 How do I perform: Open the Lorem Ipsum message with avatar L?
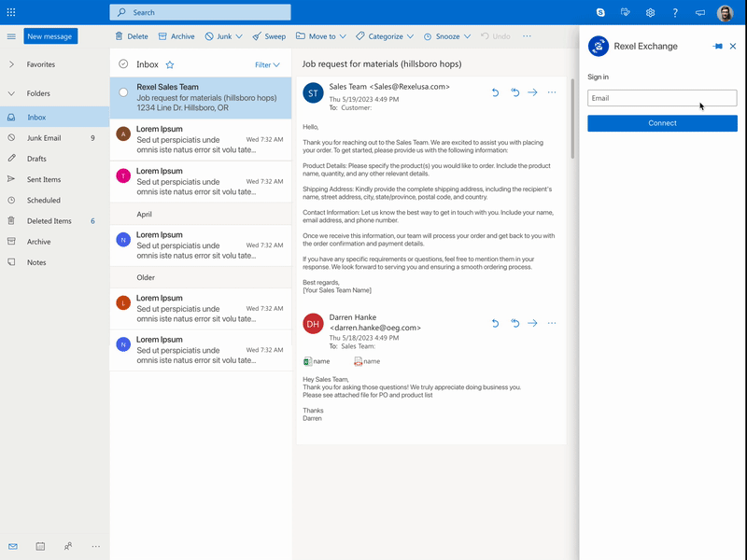tap(201, 309)
